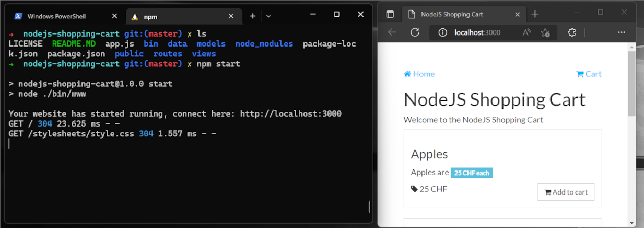Open the browser extensions puzzle icon
This screenshot has height=228, width=644.
(x=571, y=32)
